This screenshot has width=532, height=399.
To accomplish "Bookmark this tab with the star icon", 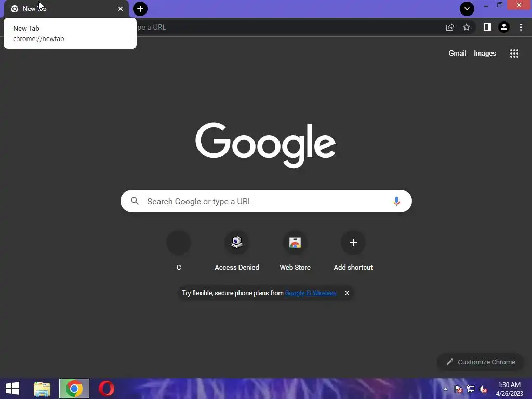I will coord(467,27).
